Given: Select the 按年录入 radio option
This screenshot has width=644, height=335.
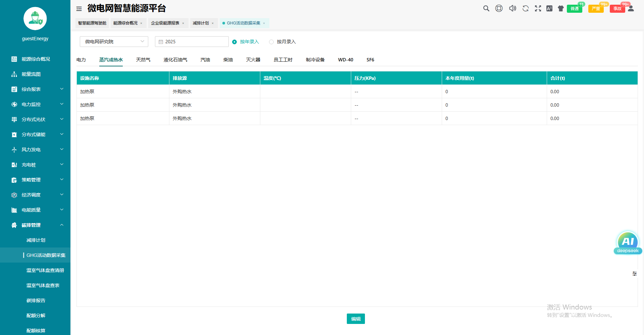Looking at the screenshot, I should coord(234,42).
